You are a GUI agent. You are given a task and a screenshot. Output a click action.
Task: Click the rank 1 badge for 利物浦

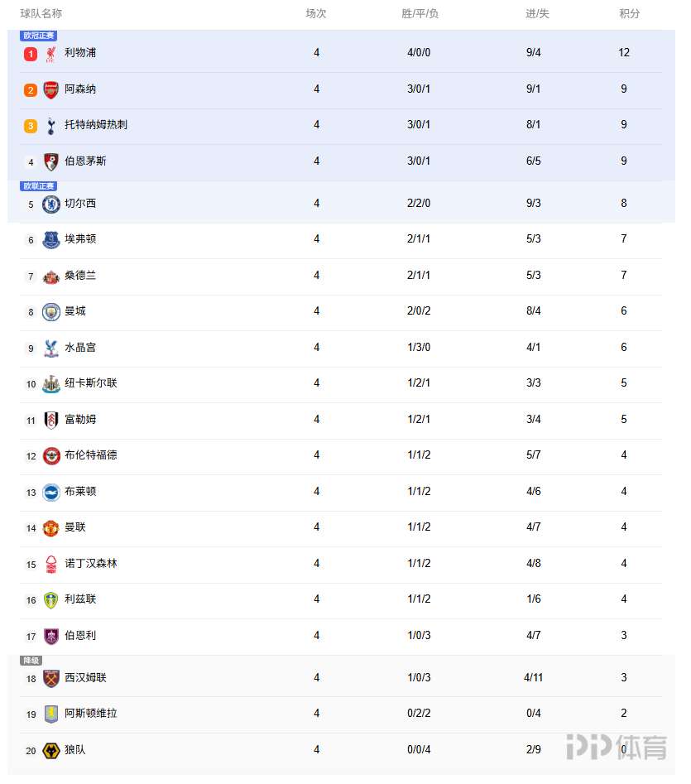pos(31,54)
